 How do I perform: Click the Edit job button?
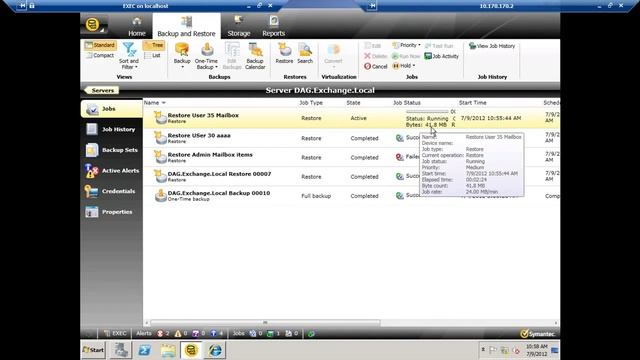coord(373,46)
